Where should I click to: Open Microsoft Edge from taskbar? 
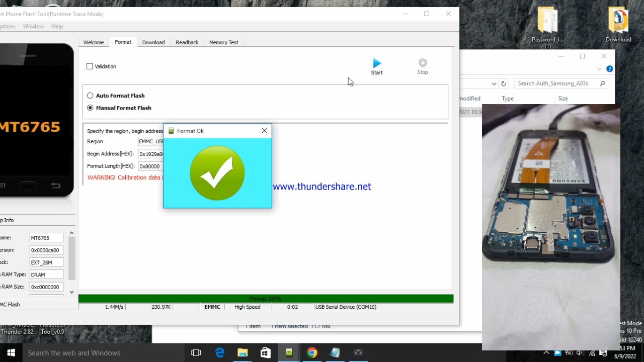220,353
